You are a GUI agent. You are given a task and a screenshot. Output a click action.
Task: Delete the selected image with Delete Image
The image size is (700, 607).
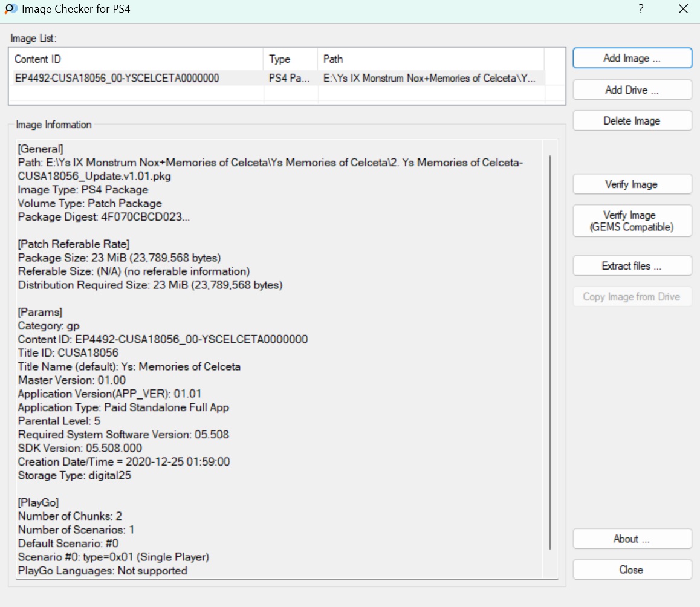pos(632,121)
